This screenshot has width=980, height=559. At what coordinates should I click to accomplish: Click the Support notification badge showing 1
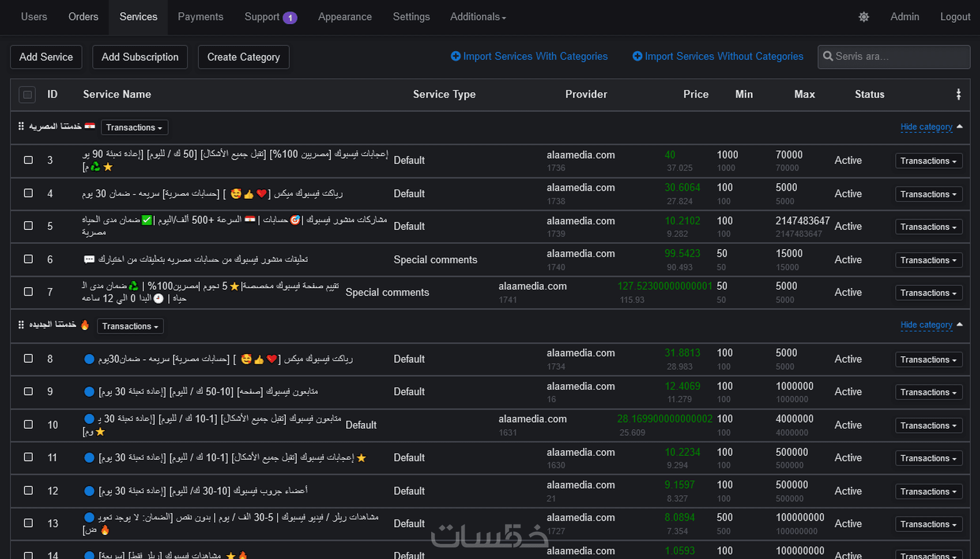click(x=291, y=18)
